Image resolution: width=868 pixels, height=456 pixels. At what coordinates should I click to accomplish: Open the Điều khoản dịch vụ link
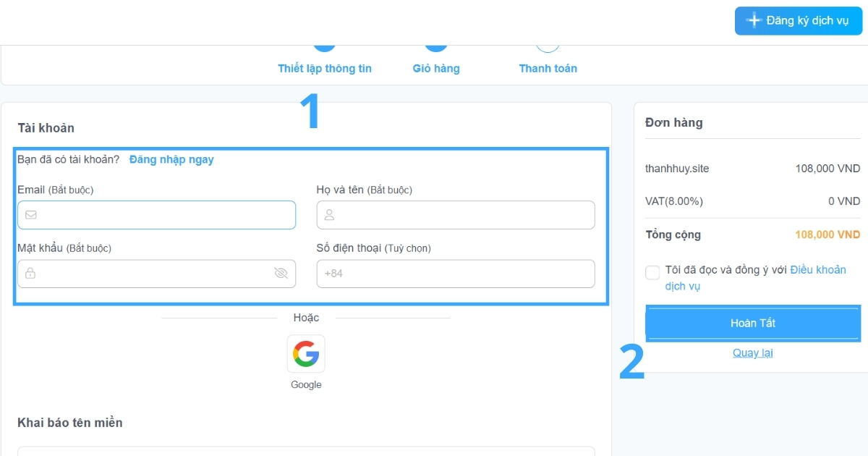(x=817, y=270)
